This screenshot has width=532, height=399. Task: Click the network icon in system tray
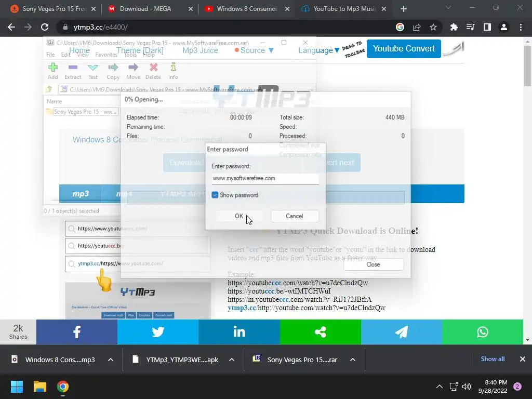tap(454, 387)
